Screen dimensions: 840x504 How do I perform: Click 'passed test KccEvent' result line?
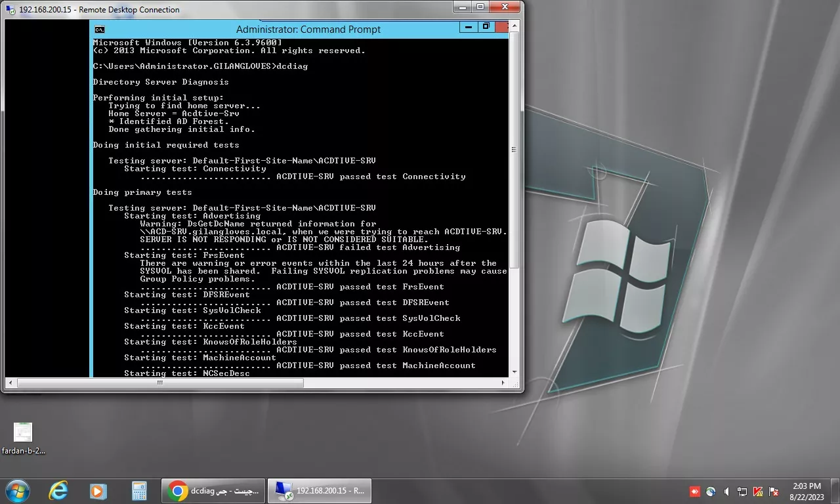[292, 334]
